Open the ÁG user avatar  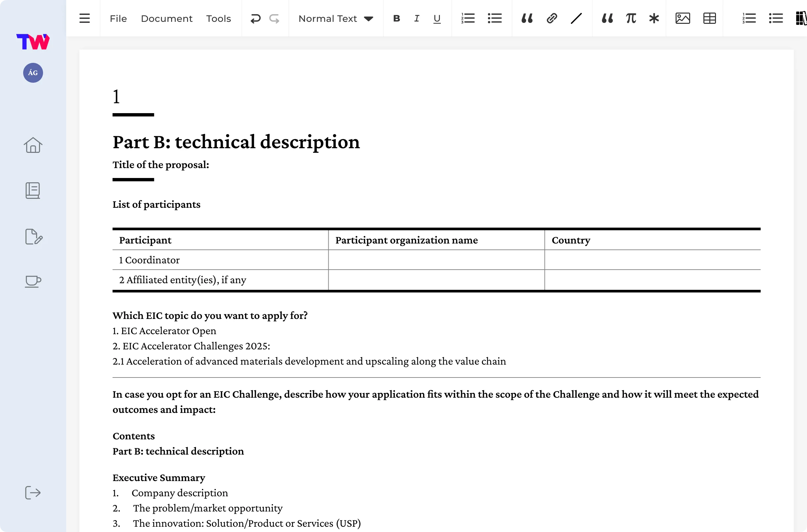(33, 72)
